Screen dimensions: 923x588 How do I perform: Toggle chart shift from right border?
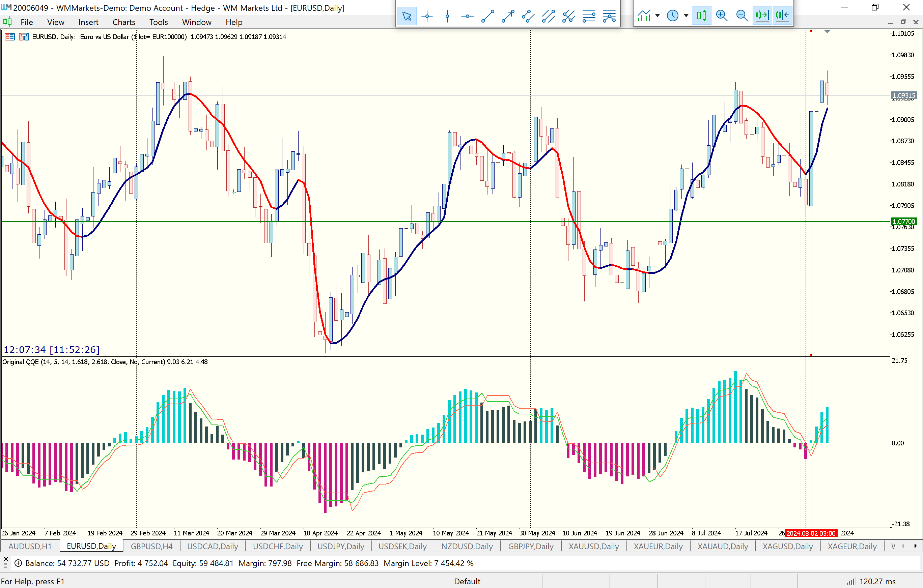782,15
